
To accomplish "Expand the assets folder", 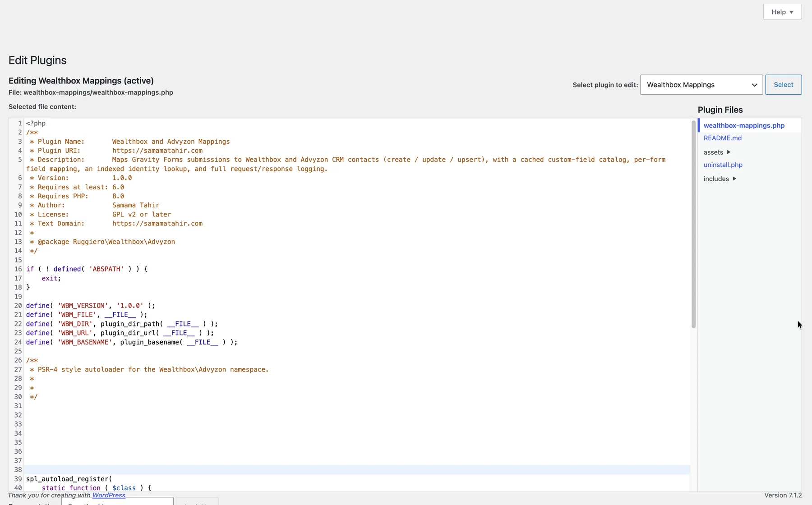I will tap(717, 152).
